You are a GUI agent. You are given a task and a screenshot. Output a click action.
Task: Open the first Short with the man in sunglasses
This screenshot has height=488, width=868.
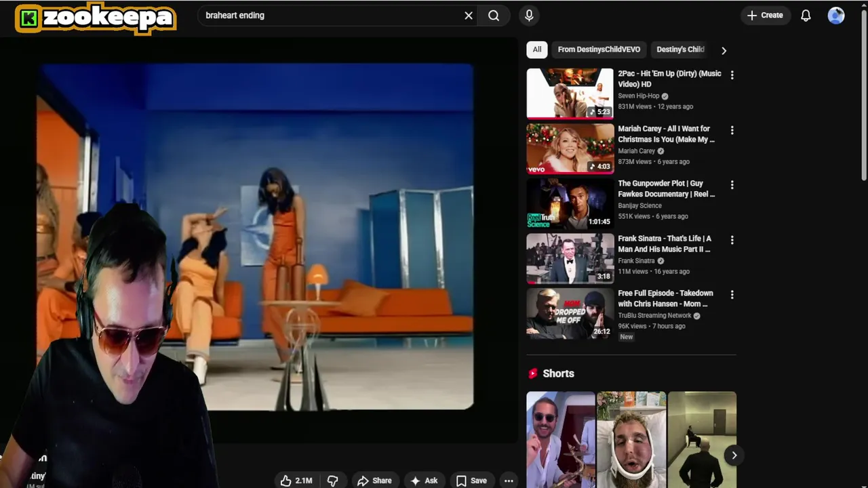561,439
